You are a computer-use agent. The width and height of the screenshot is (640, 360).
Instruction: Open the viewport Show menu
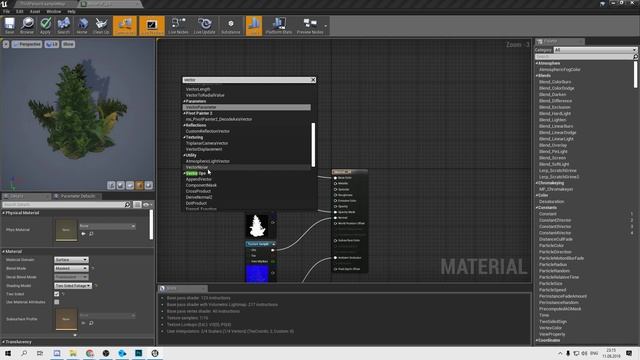[68, 44]
